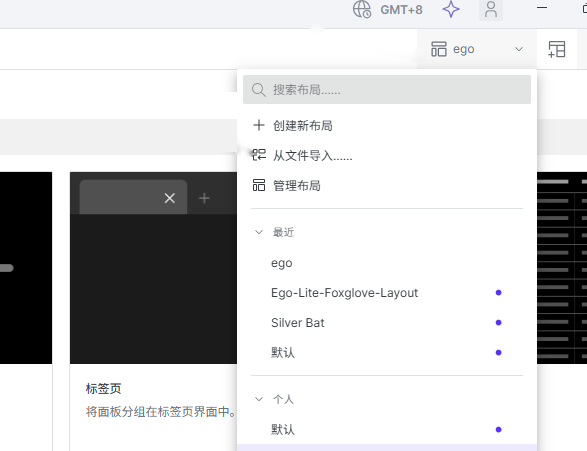Viewport: 587px width, 451px height.
Task: Click plus to add tab in preview
Action: [204, 198]
